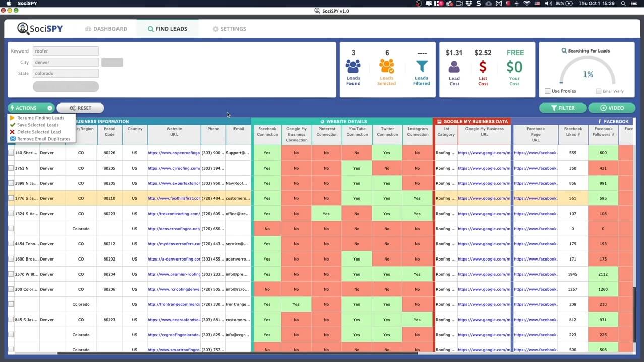Select checkbox for 140 Sheri row
The height and width of the screenshot is (362, 644).
[11, 153]
